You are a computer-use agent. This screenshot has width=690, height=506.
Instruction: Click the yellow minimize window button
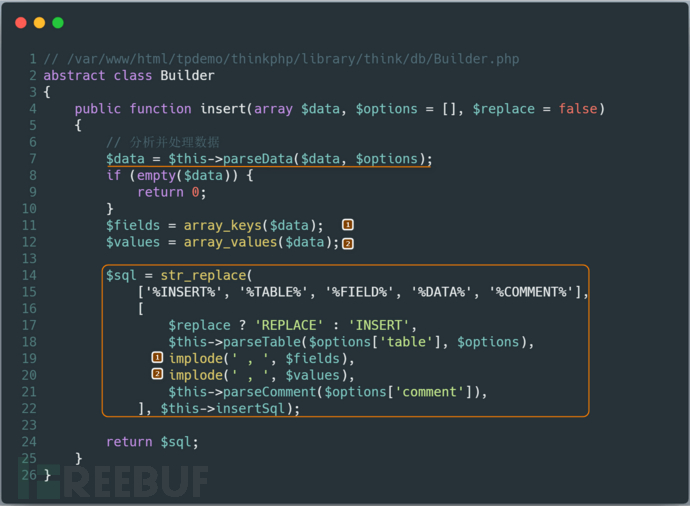point(39,22)
